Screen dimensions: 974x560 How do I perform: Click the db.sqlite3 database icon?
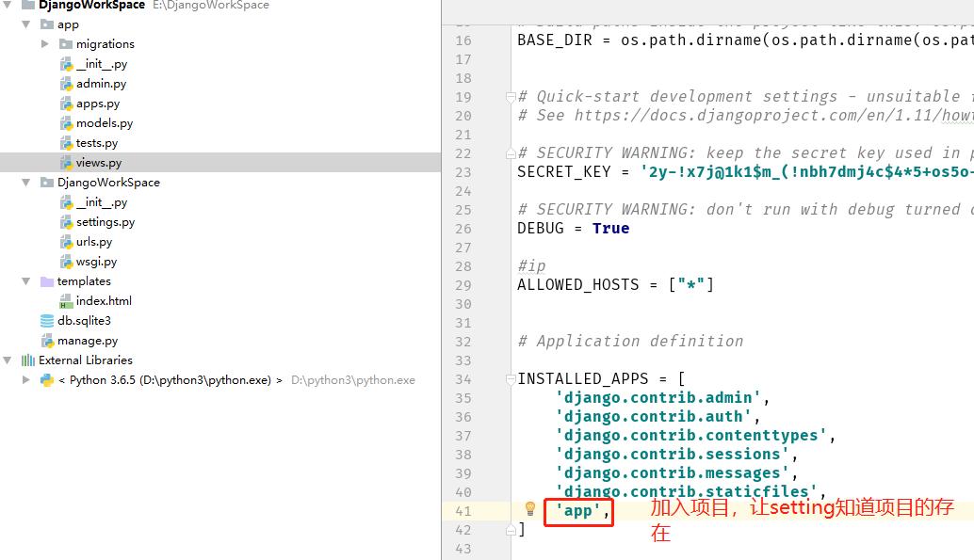pos(46,321)
